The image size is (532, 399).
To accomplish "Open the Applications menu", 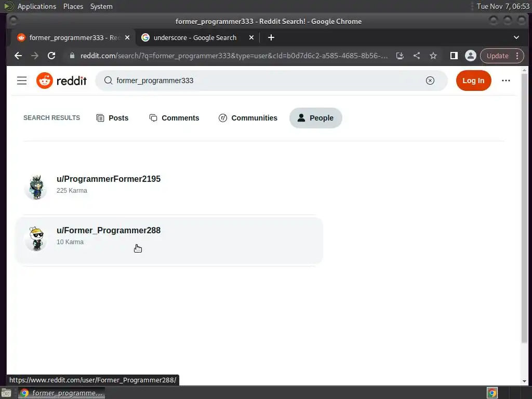I will (37, 6).
